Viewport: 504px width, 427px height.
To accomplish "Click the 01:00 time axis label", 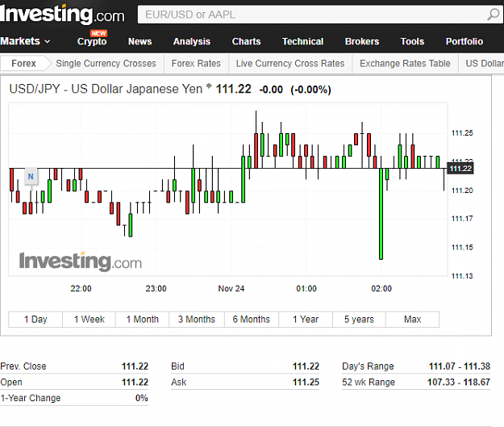I will coord(306,289).
